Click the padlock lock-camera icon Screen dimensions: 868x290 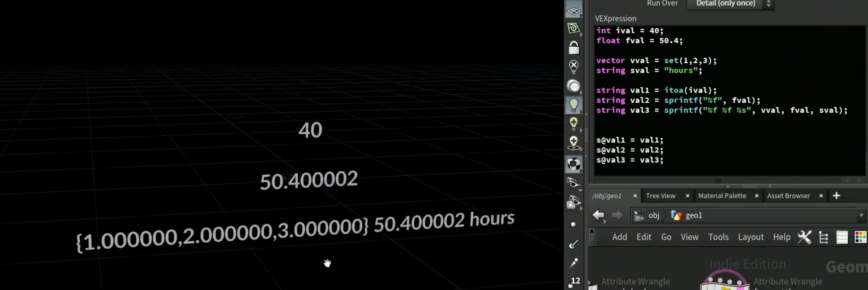(x=574, y=48)
